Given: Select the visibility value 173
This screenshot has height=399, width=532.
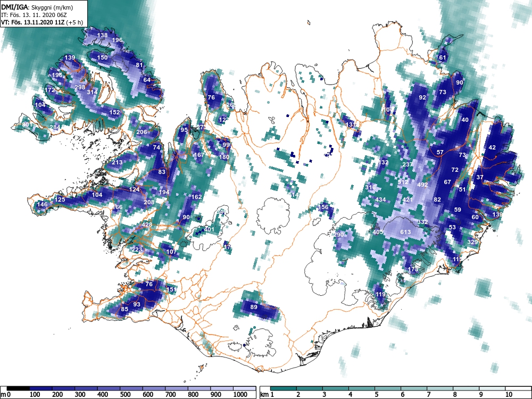Looking at the screenshot, I should tap(413, 270).
